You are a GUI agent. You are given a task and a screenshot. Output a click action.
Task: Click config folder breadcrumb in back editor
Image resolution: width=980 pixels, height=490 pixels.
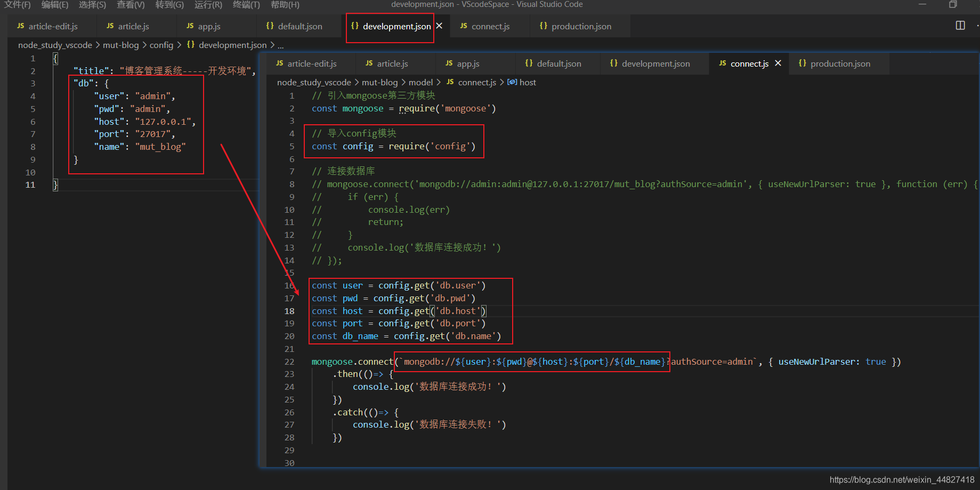161,45
